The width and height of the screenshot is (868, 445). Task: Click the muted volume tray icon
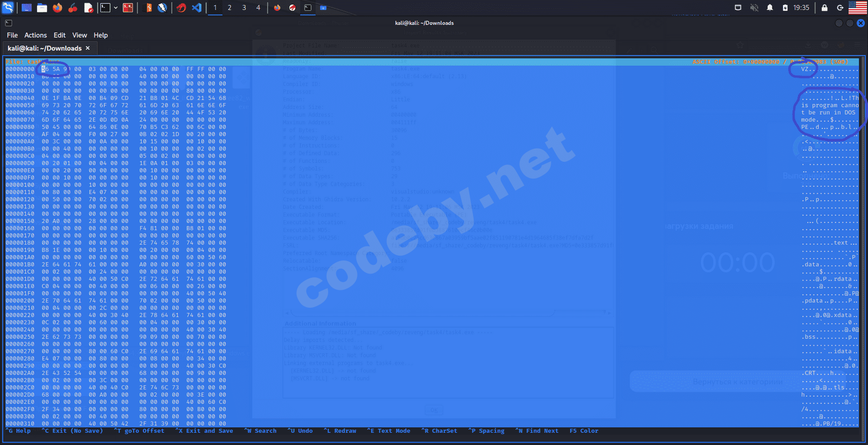[x=754, y=8]
